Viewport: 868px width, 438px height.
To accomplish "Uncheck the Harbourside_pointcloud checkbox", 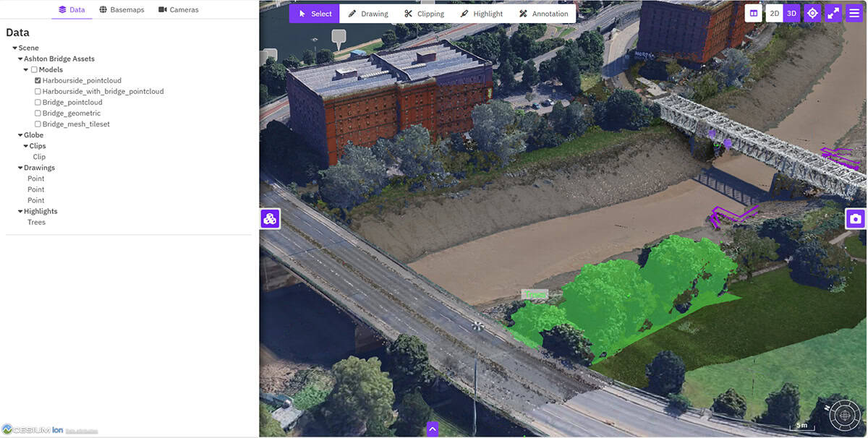I will point(38,81).
